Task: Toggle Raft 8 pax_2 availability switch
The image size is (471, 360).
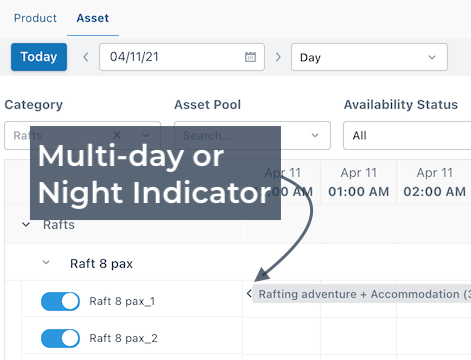Action: coord(60,338)
